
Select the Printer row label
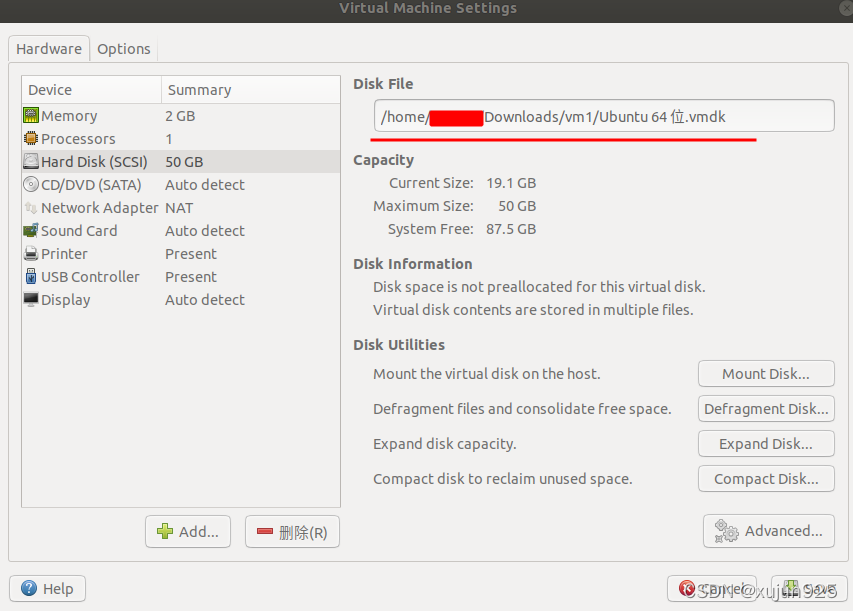64,254
